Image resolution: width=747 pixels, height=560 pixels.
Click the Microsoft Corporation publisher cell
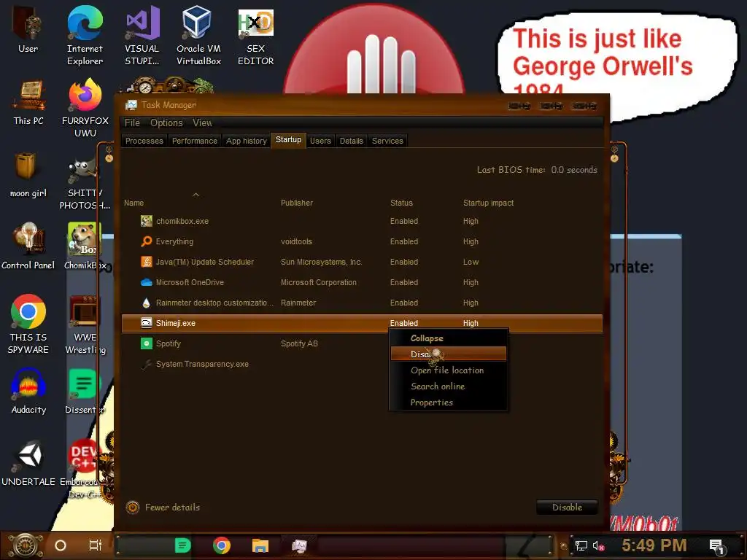click(319, 282)
